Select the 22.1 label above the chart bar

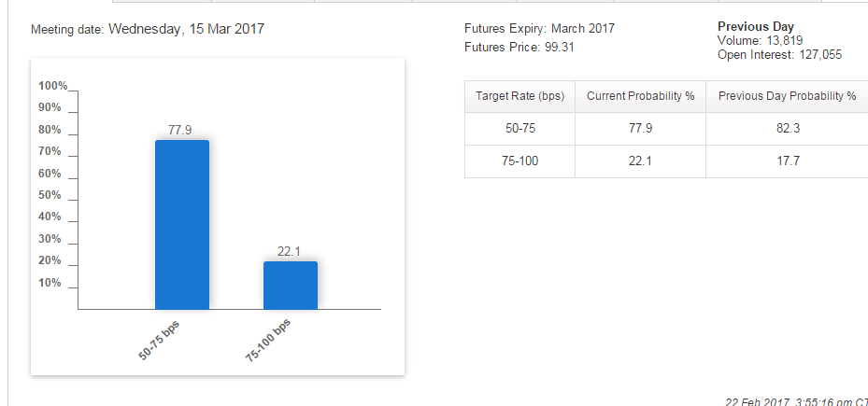coord(290,251)
